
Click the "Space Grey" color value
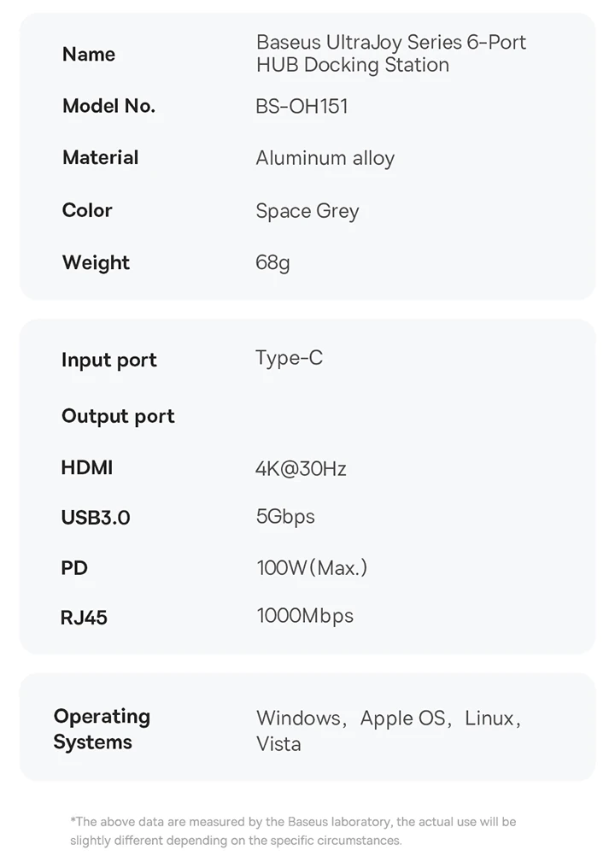307,211
